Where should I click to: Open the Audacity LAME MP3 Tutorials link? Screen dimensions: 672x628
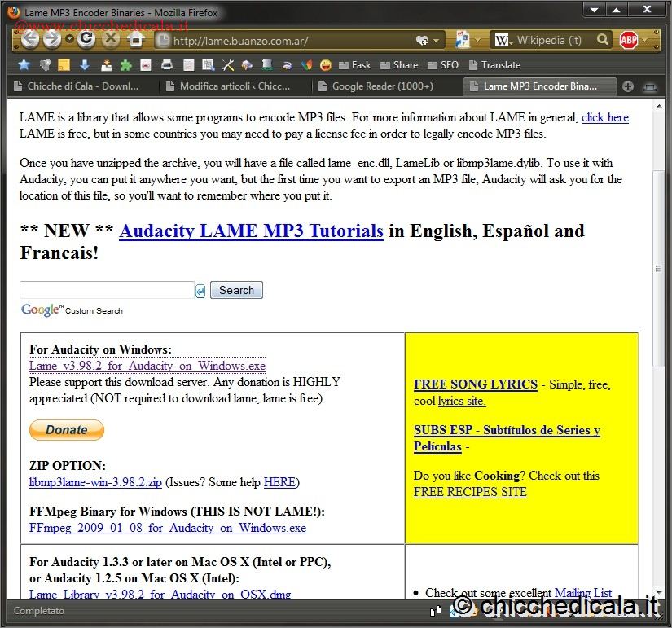[251, 231]
